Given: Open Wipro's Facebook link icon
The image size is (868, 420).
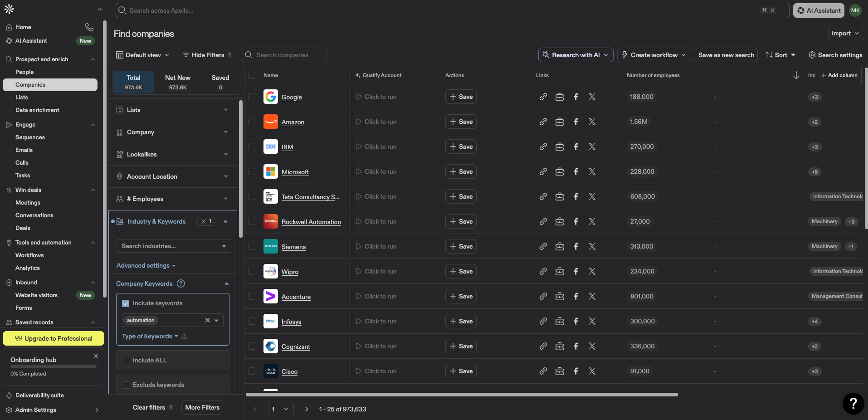Looking at the screenshot, I should click(576, 271).
